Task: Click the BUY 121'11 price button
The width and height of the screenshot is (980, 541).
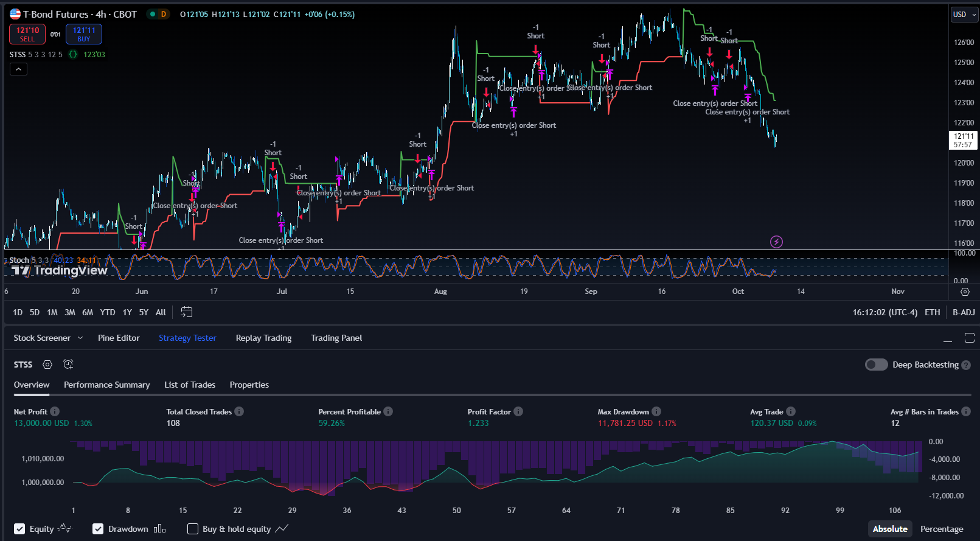Action: [x=84, y=34]
